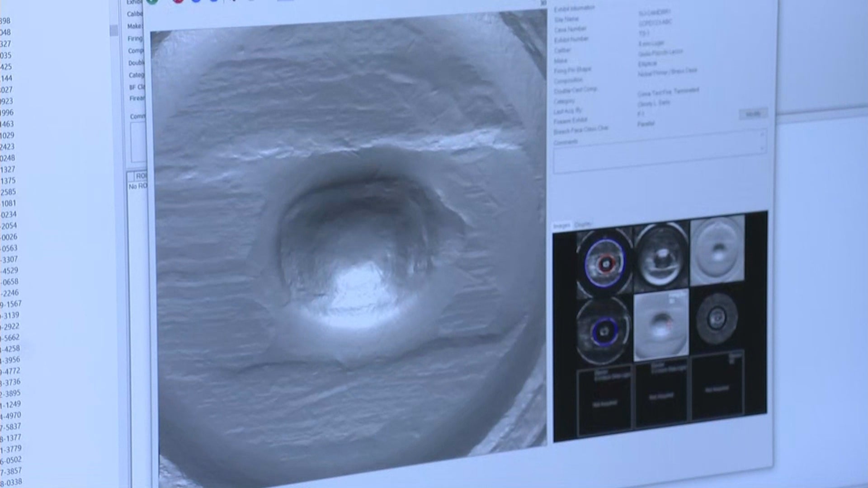868x488 pixels.
Task: Select list entry ending in -3307
Action: click(x=9, y=260)
